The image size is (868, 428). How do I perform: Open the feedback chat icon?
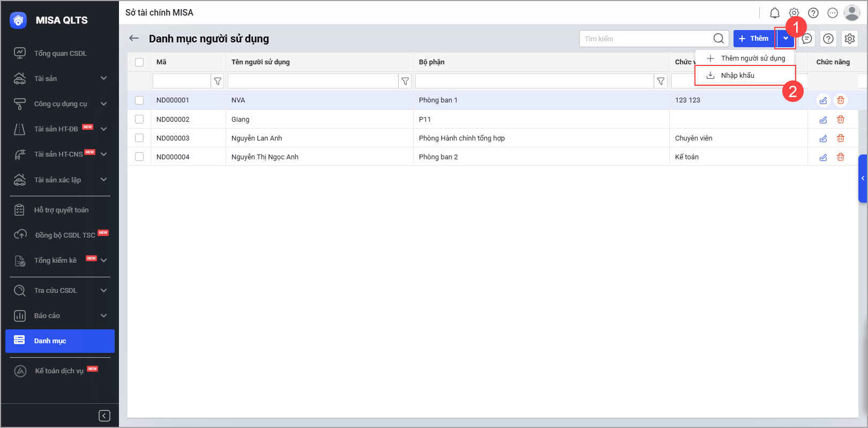(807, 39)
